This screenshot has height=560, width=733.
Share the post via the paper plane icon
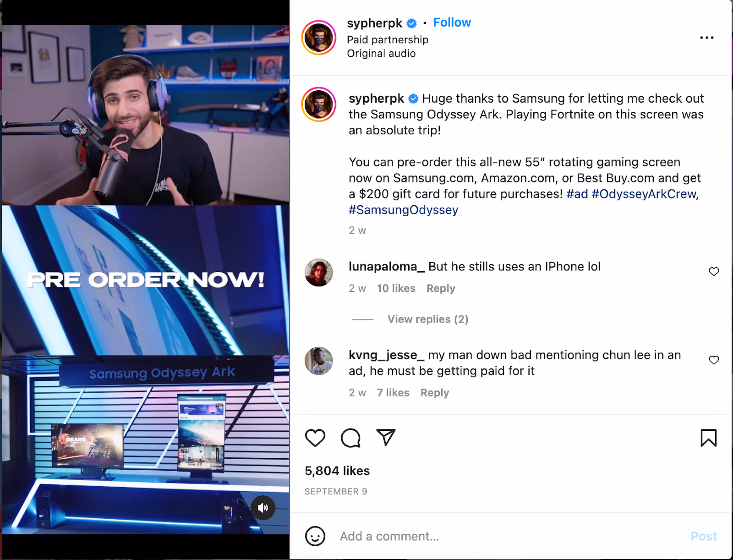386,438
